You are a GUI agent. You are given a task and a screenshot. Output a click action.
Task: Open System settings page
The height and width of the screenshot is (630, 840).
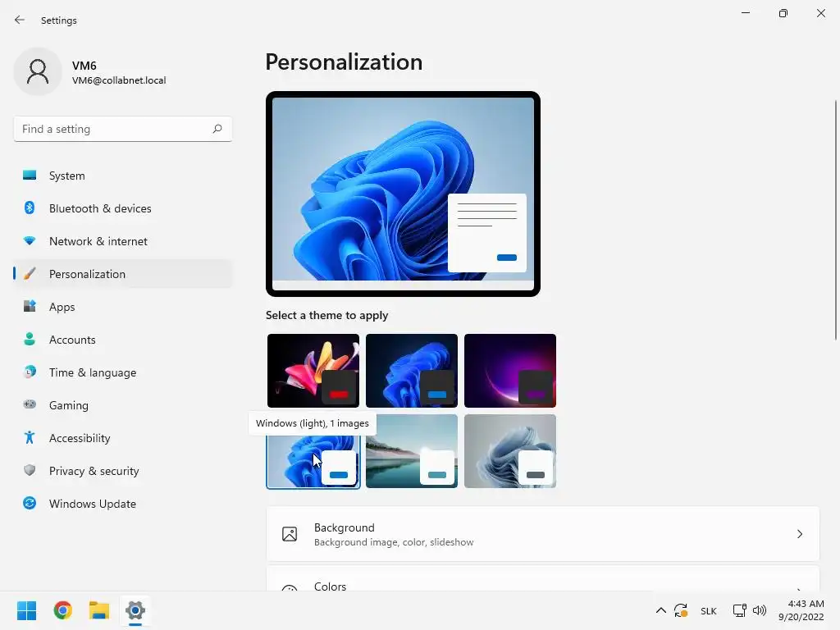123,176
